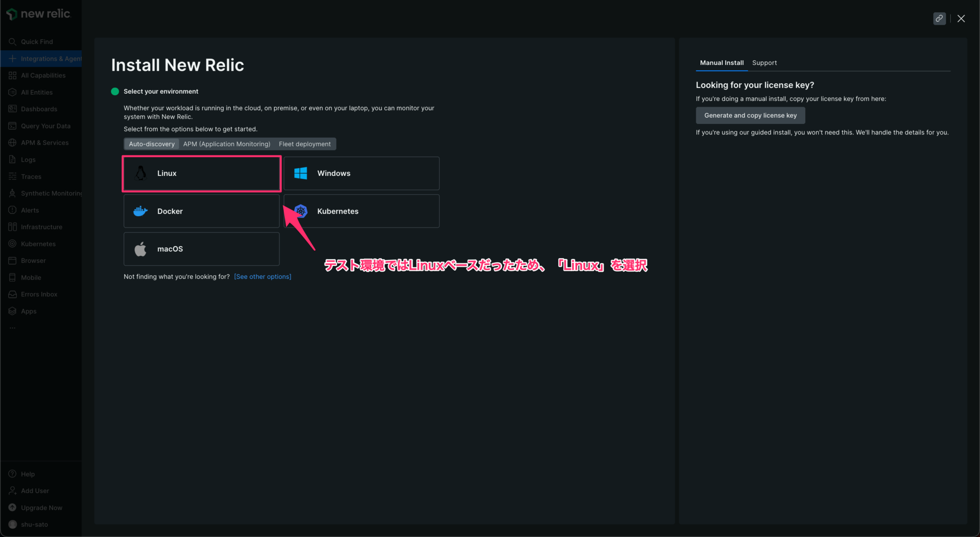Open the Errors Inbox

click(39, 294)
